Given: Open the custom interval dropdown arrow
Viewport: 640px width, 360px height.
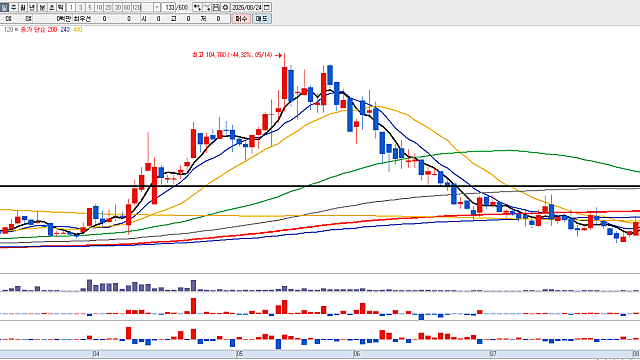Looking at the screenshot, I should pyautogui.click(x=156, y=7).
